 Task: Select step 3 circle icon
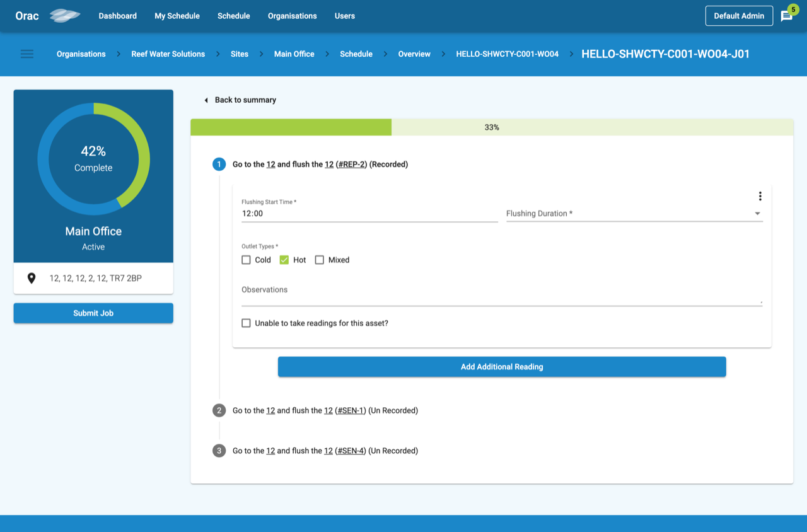tap(219, 451)
